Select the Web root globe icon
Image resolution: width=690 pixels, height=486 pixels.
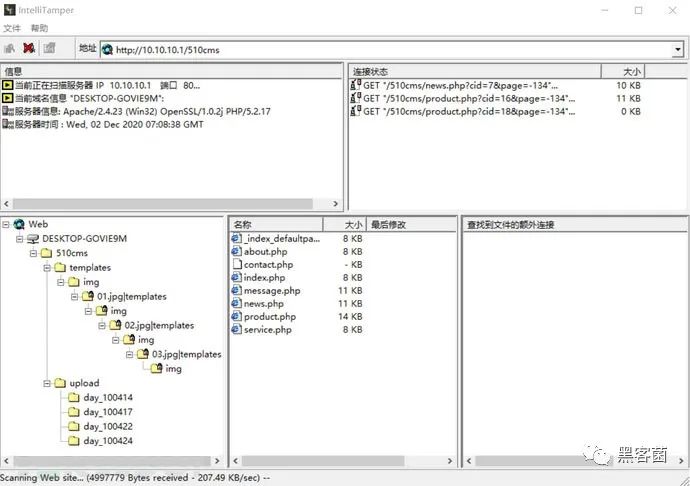click(19, 225)
